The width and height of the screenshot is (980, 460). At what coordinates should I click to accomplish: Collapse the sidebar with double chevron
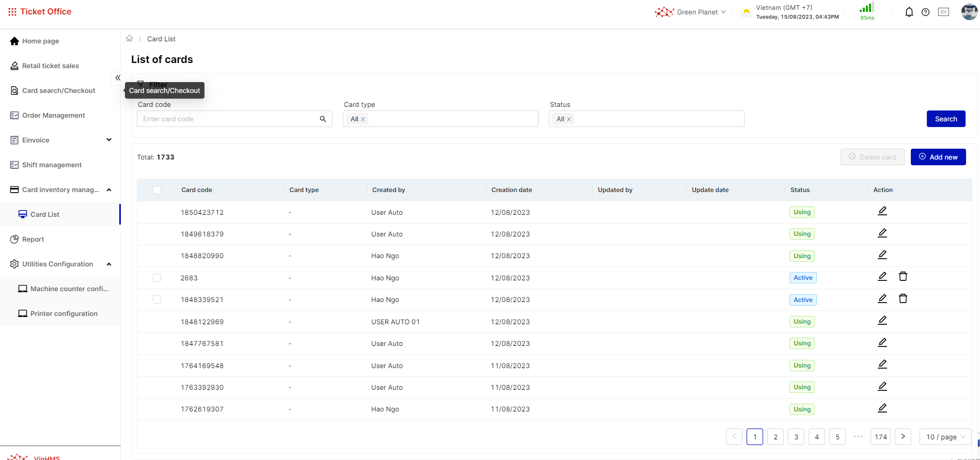(118, 78)
